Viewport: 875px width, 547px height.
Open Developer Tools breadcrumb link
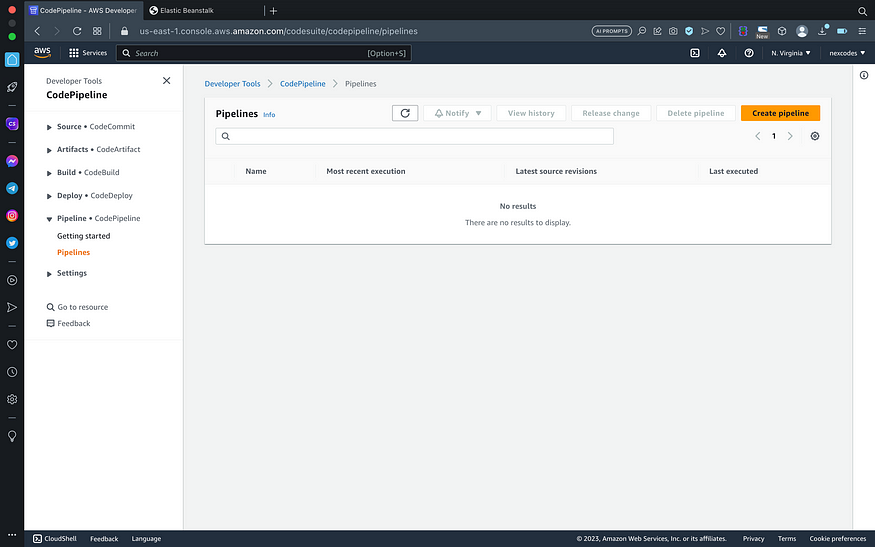(x=232, y=84)
